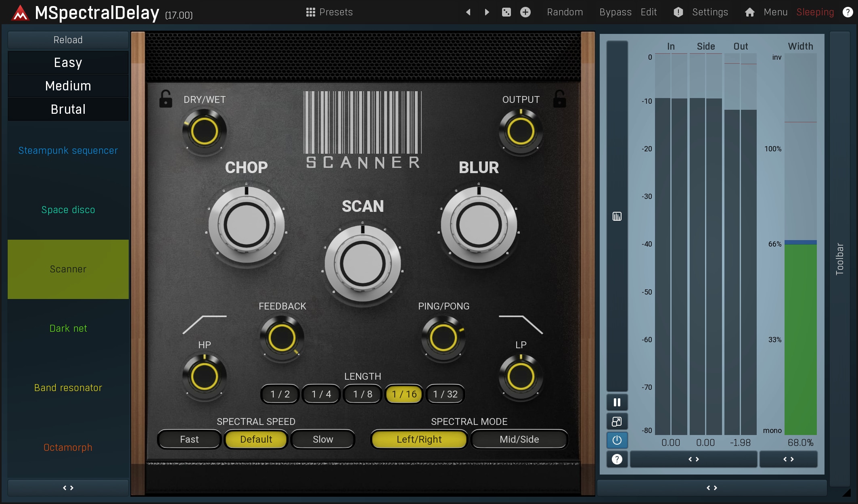The image size is (858, 504).
Task: Select the Dark net preset
Action: pyautogui.click(x=68, y=328)
